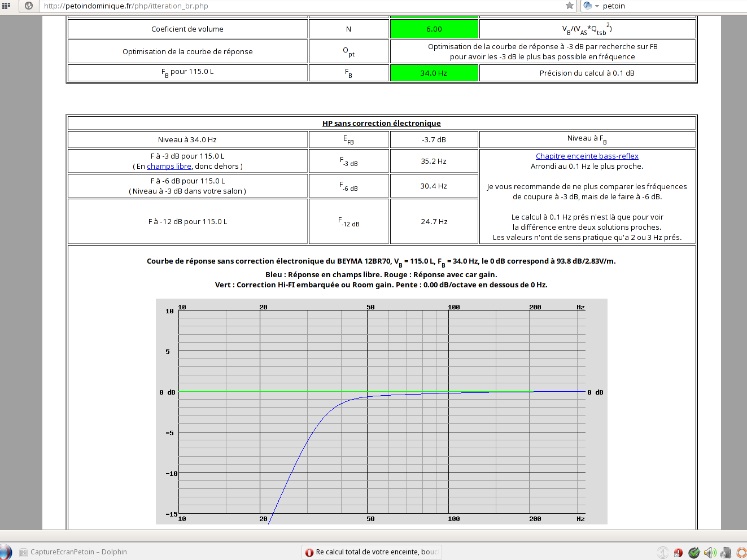Click the green 34.0 Hz FB cell

click(434, 73)
